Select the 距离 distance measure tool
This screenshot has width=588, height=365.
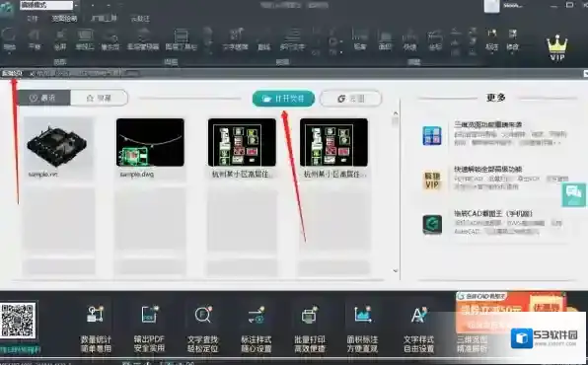tap(360, 39)
